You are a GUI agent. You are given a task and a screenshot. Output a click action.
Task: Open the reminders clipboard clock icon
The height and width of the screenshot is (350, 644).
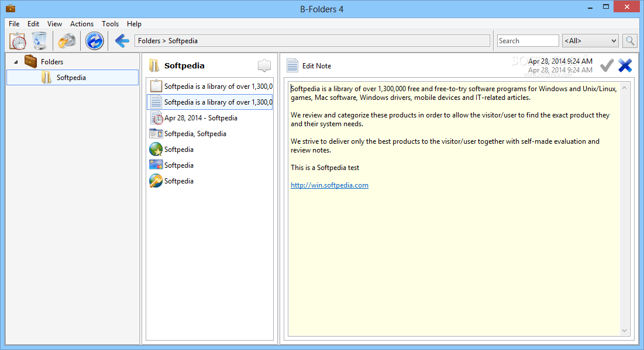point(18,41)
